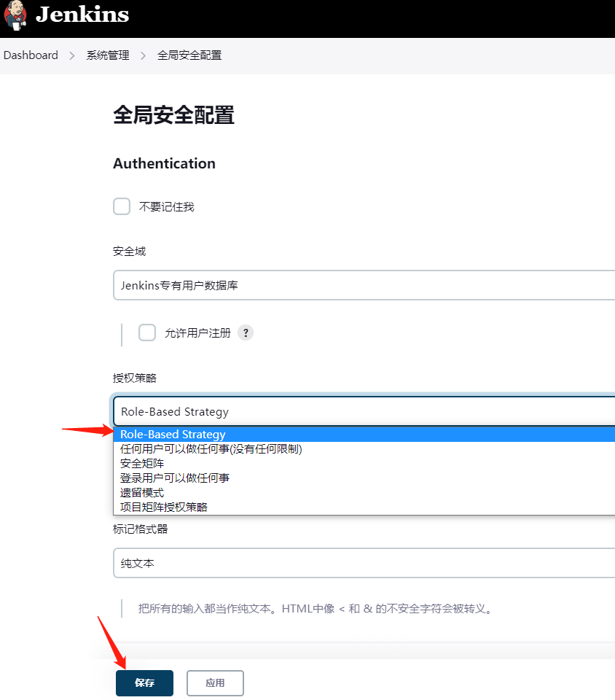
Task: Click the breadcrumb chevron after 系统管理
Action: click(x=144, y=55)
